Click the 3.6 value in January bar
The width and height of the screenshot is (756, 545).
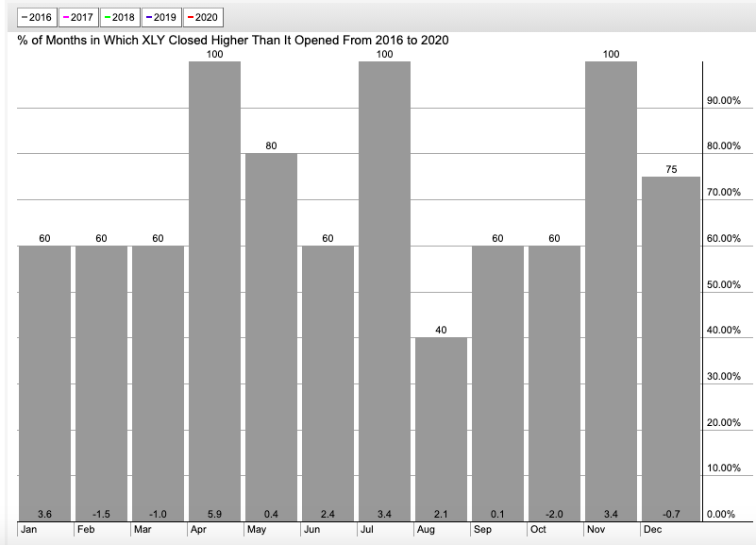(44, 514)
